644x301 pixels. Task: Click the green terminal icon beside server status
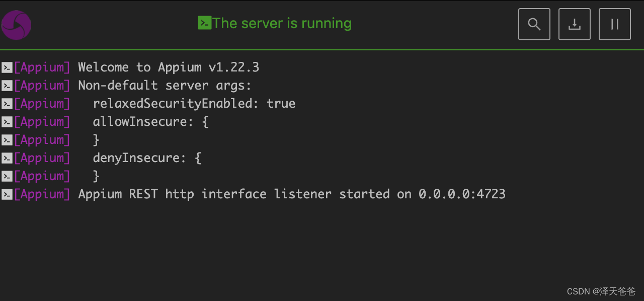[x=204, y=23]
